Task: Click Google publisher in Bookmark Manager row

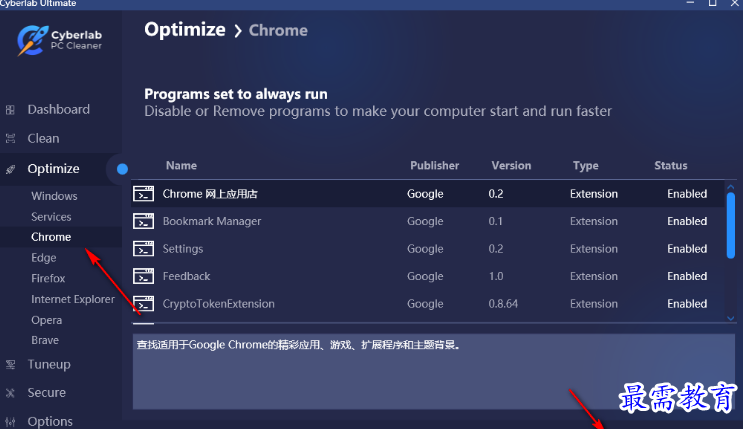Action: point(425,221)
